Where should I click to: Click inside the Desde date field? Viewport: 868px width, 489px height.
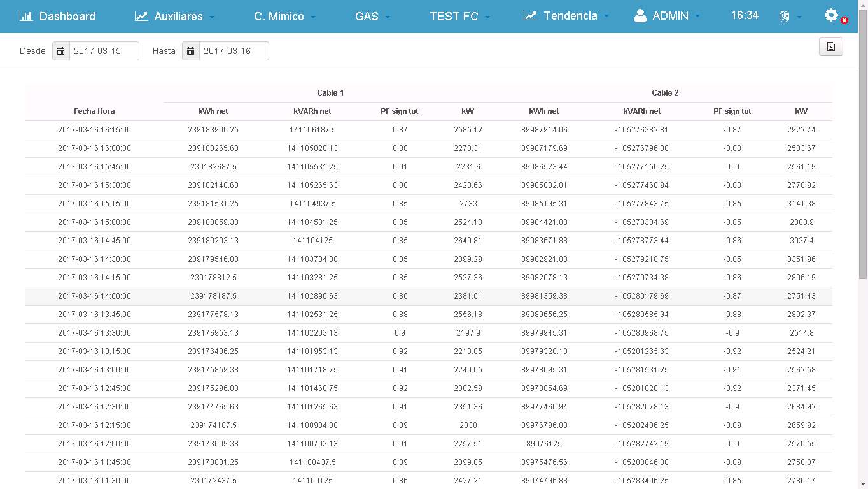104,51
